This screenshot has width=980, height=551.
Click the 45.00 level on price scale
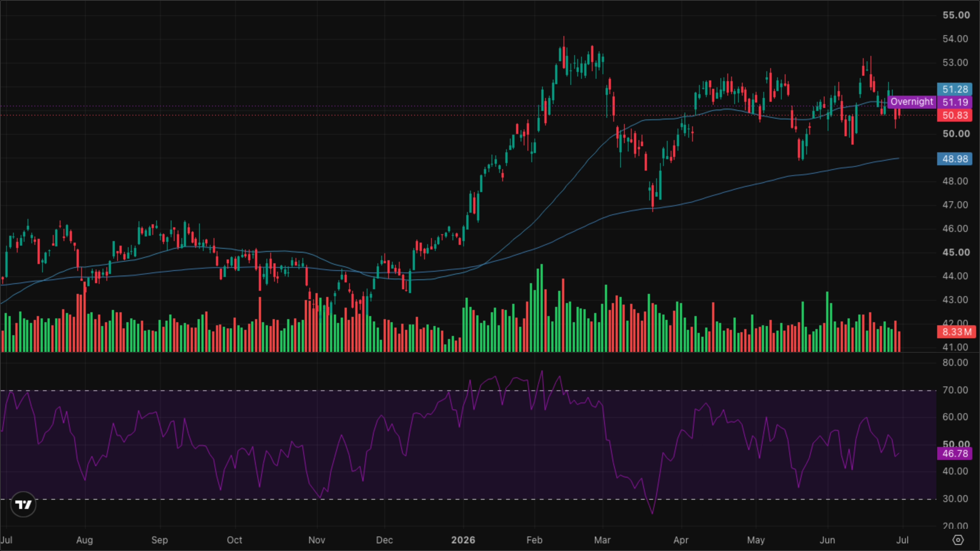(x=956, y=253)
